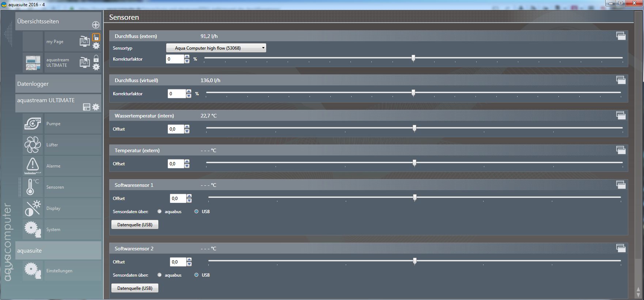This screenshot has height=300, width=644.
Task: Open the Datenlogger section
Action: (x=58, y=84)
